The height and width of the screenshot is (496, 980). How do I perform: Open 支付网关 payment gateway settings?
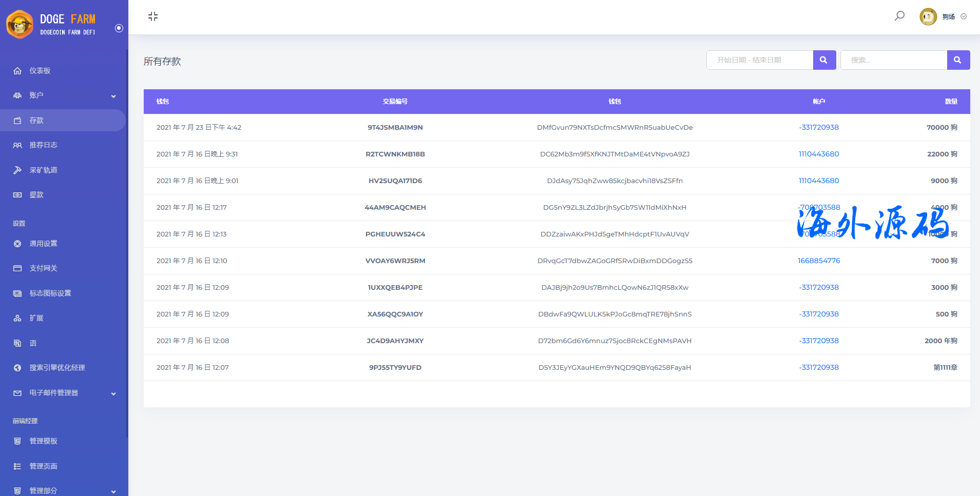click(43, 268)
